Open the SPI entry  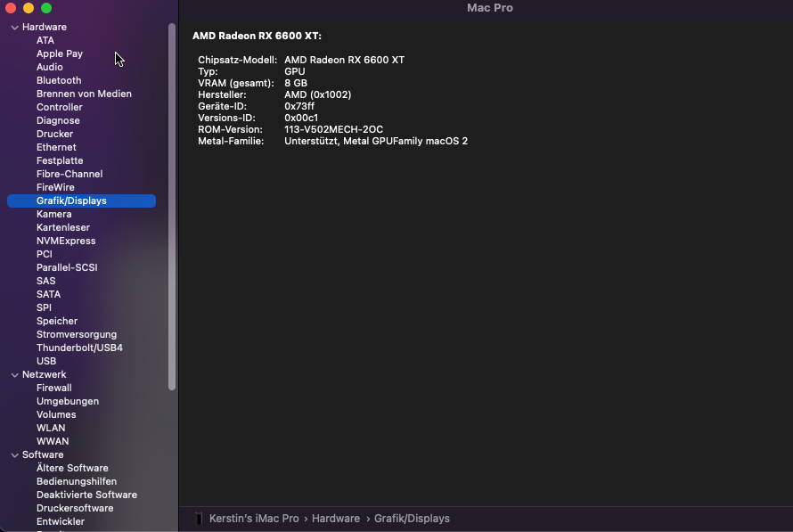click(x=44, y=308)
